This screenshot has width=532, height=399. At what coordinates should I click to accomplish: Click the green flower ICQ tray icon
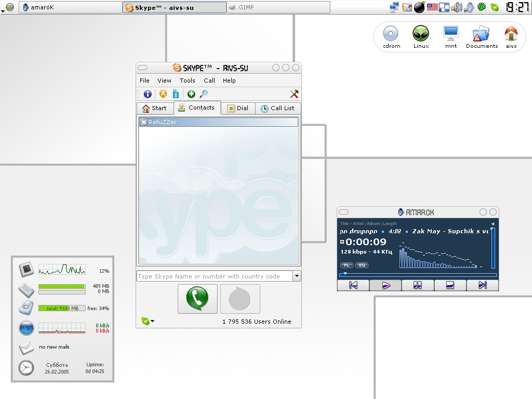pyautogui.click(x=482, y=7)
